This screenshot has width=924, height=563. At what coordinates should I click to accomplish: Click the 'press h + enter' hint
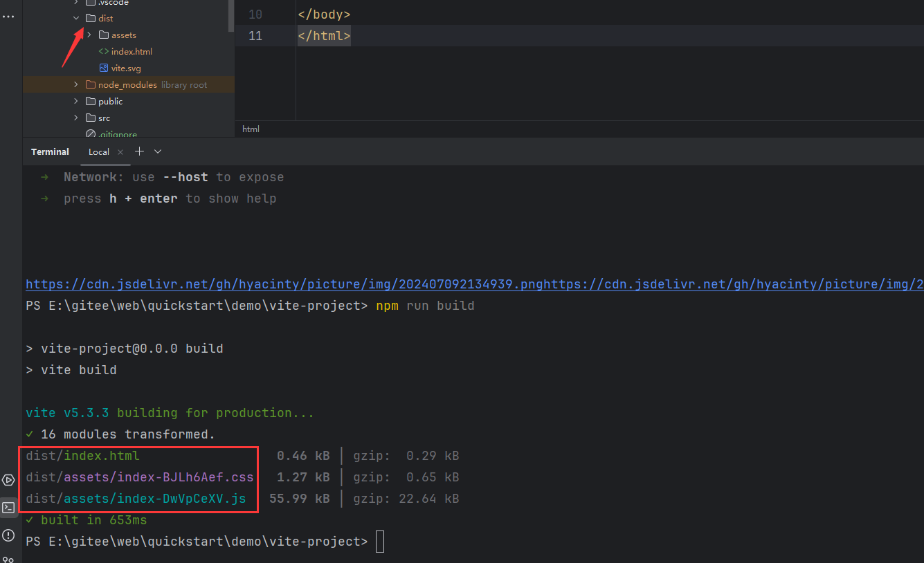170,199
